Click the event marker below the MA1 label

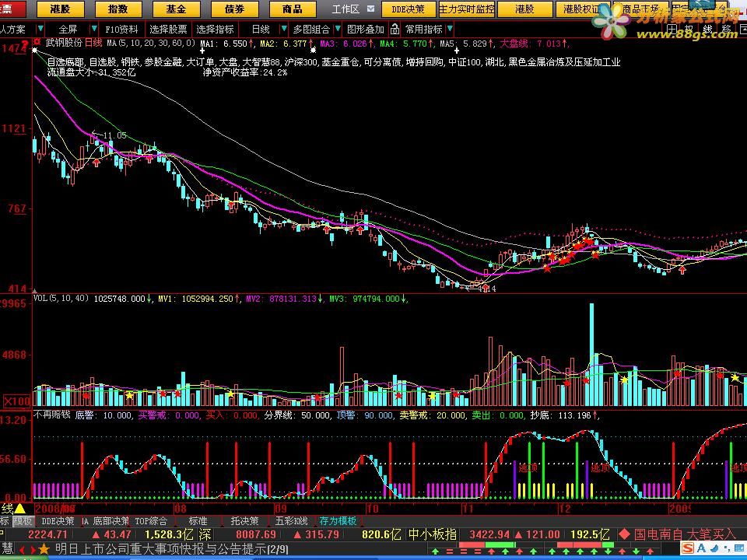click(x=203, y=51)
